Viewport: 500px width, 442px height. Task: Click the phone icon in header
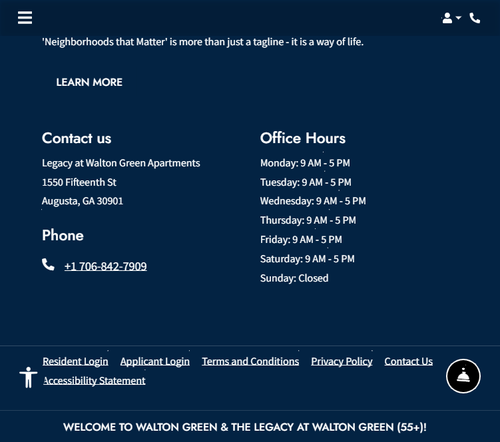475,18
